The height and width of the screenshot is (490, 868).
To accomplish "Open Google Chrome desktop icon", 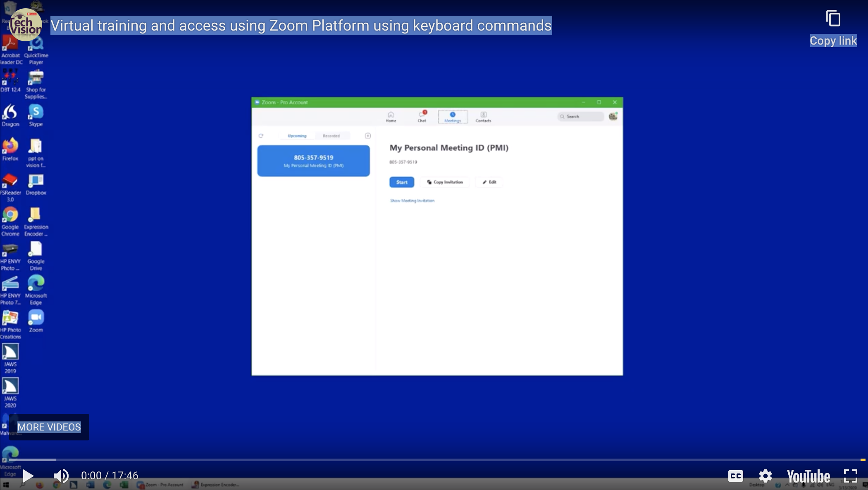I will coord(10,221).
